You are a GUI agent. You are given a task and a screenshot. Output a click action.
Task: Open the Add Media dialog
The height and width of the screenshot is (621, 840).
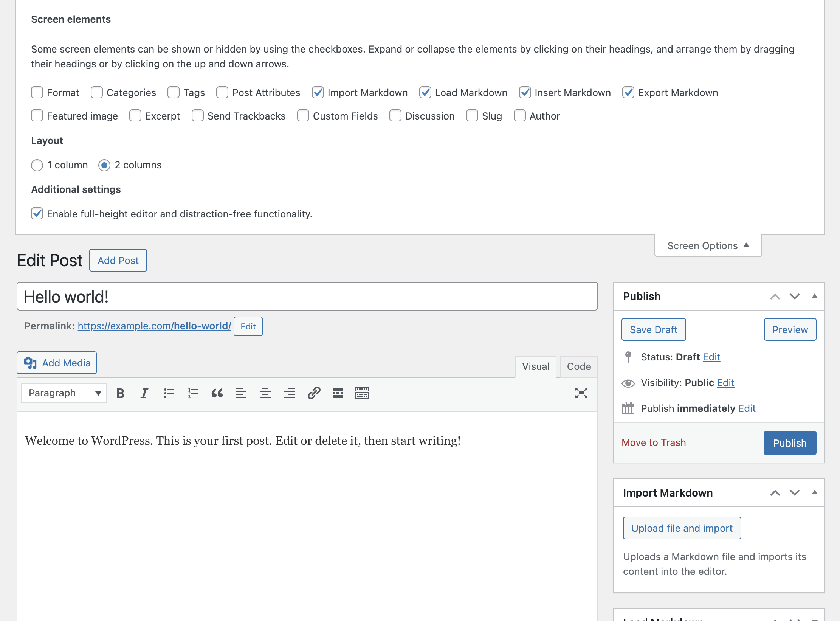pos(56,363)
